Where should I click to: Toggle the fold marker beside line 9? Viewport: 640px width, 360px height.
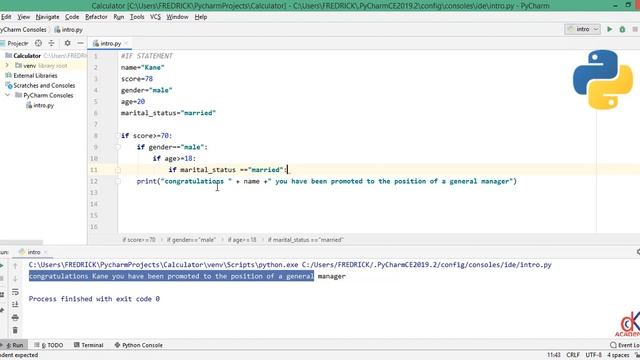118,147
